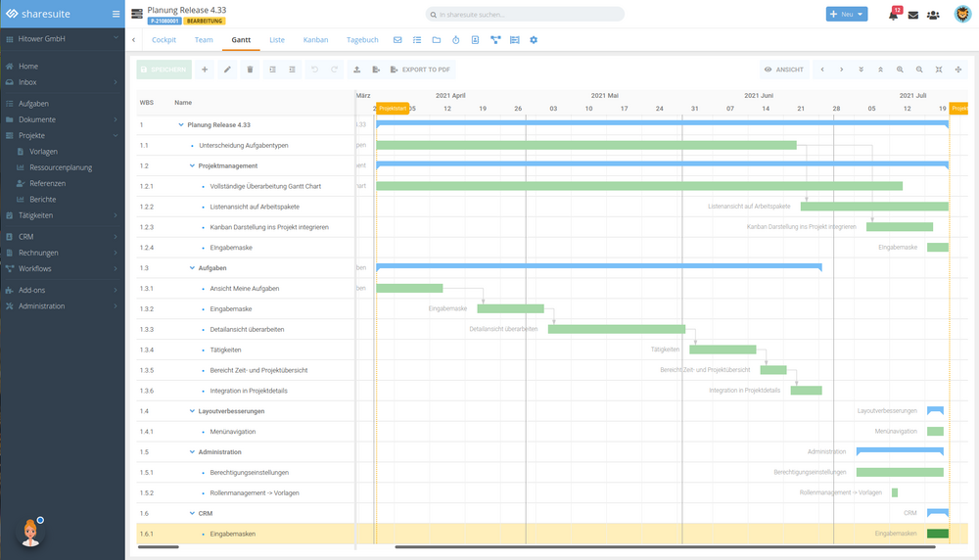Collapse tab bar with left chevron
Viewport: 979px width, 560px height.
click(x=133, y=40)
